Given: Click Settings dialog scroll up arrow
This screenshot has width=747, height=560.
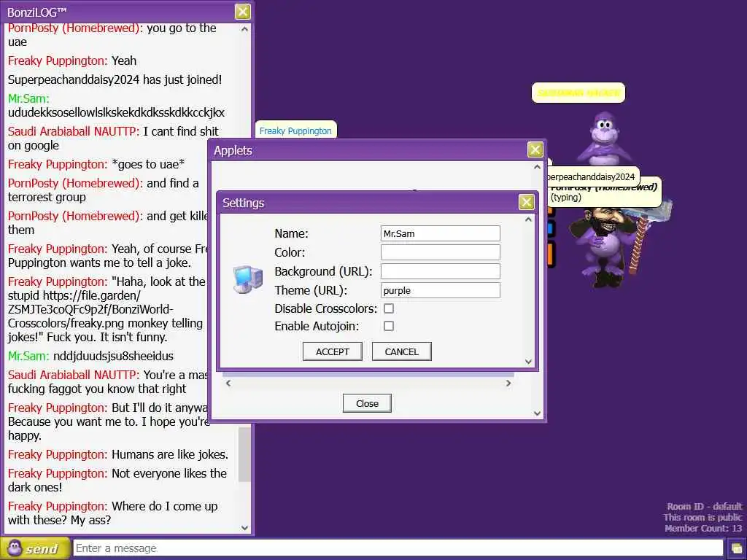Looking at the screenshot, I should click(528, 219).
